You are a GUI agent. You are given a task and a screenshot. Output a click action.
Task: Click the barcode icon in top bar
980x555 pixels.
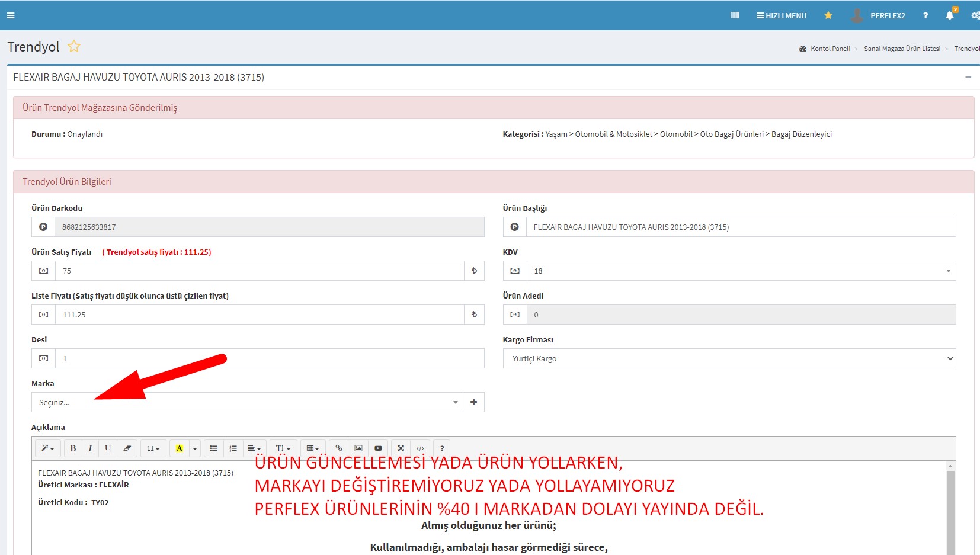coord(735,15)
